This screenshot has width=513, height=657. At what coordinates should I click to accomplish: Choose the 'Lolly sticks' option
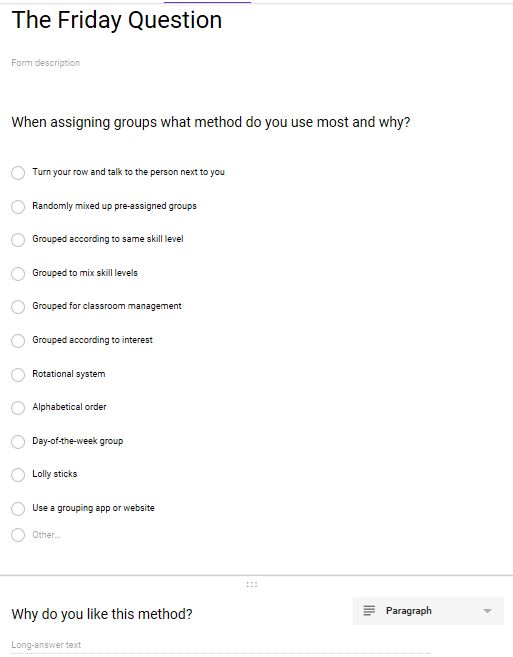[18, 474]
